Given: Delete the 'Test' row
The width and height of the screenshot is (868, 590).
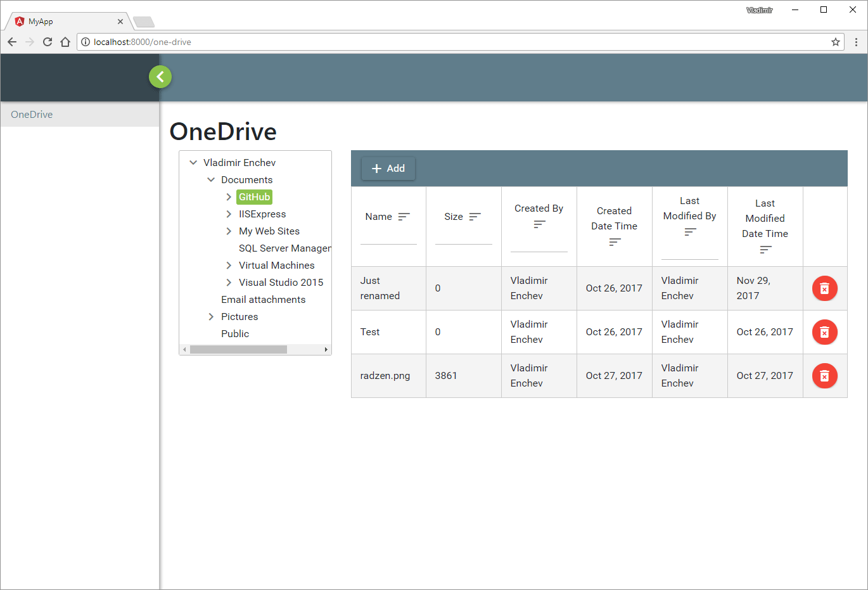Looking at the screenshot, I should tap(824, 332).
